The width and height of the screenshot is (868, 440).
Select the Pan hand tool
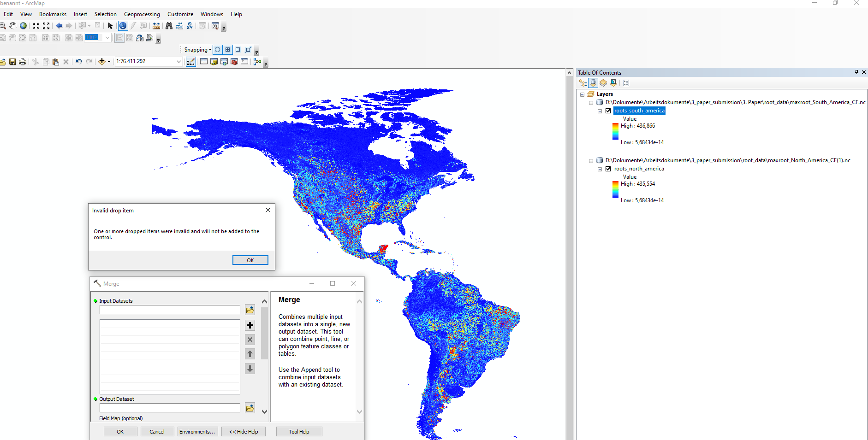tap(13, 26)
